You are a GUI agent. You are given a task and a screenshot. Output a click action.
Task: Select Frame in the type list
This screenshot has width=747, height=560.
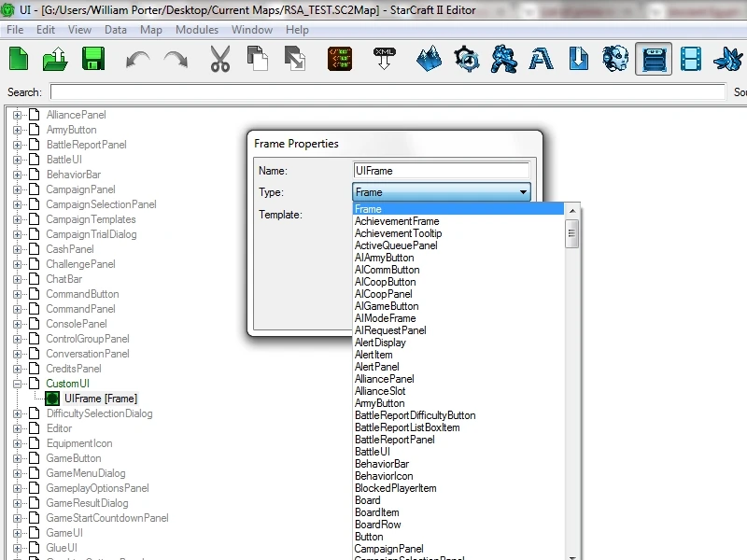(x=458, y=209)
